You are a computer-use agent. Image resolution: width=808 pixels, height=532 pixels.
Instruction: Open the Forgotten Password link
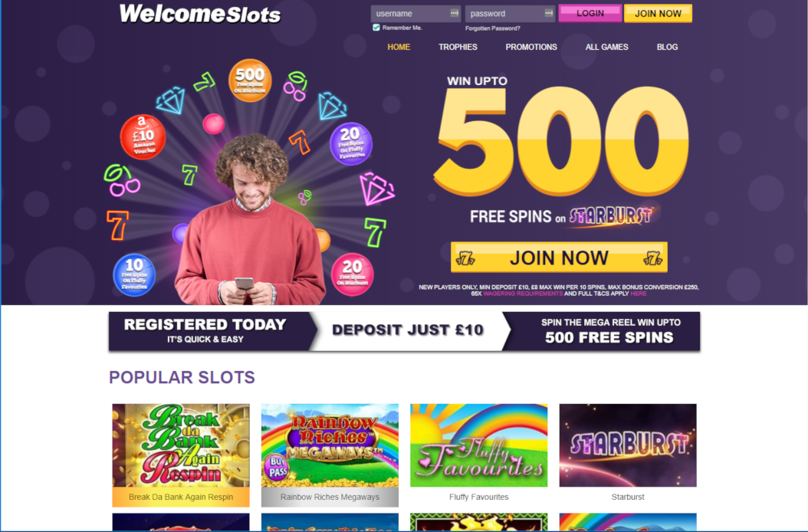click(x=493, y=28)
